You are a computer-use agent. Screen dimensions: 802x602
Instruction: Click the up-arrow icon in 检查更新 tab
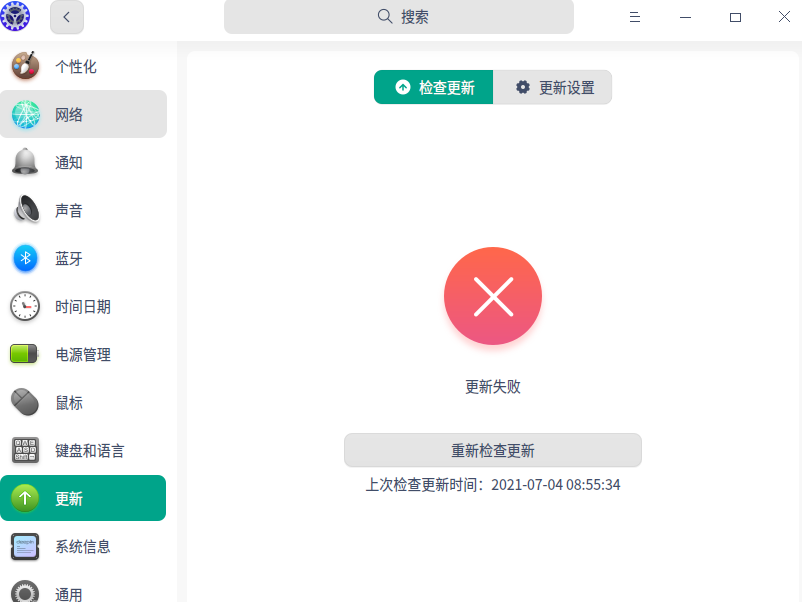403,87
